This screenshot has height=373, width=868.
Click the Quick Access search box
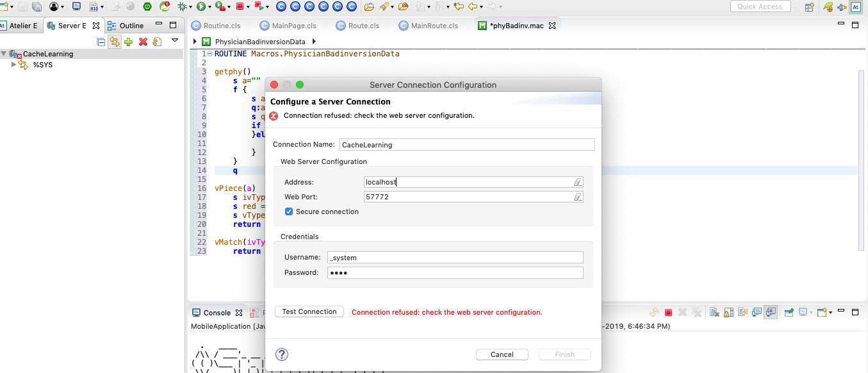tap(760, 6)
